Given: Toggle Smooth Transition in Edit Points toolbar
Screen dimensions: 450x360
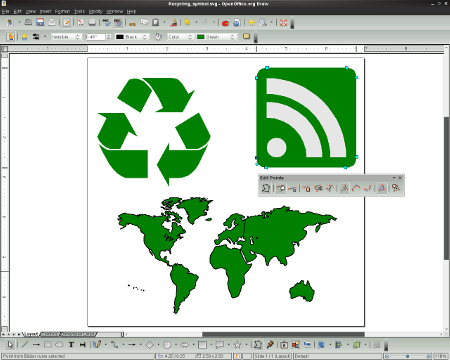Looking at the screenshot, I should pos(356,188).
